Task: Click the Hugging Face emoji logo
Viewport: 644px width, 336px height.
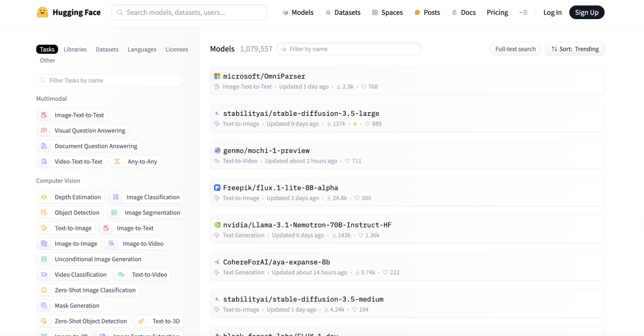Action: tap(42, 13)
